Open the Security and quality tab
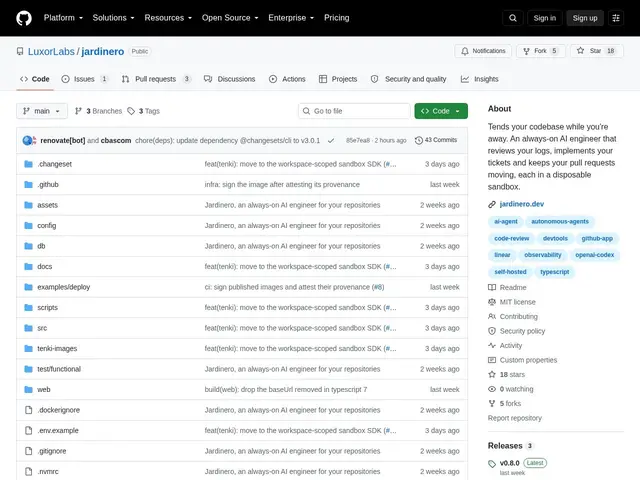Screen dimensions: 640x480 [408, 79]
